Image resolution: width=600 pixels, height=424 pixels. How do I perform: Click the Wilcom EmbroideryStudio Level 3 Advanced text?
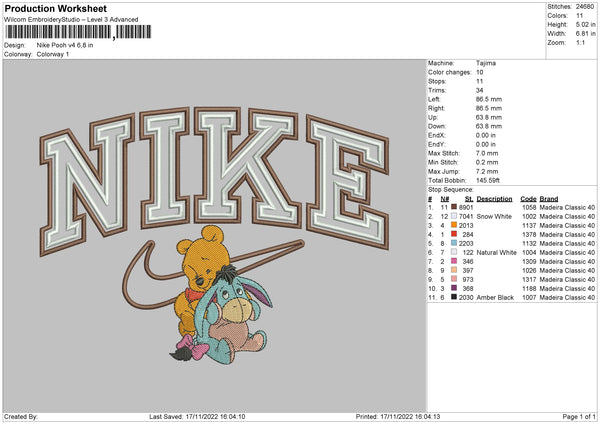[71, 20]
